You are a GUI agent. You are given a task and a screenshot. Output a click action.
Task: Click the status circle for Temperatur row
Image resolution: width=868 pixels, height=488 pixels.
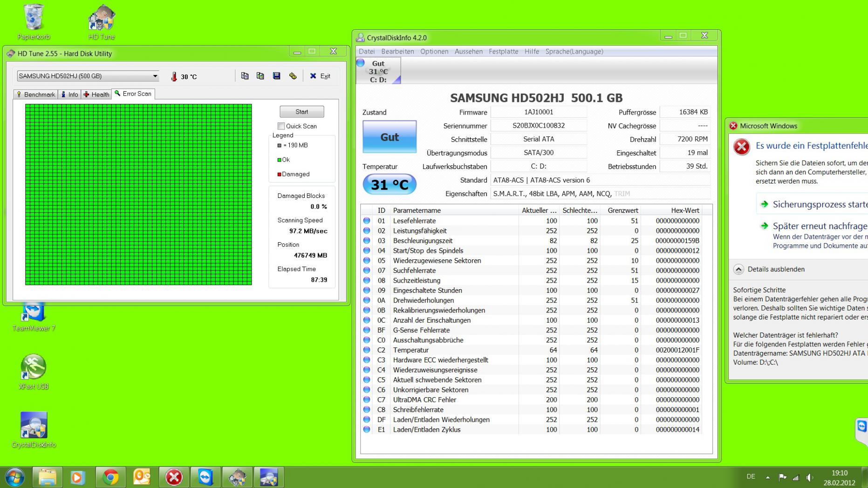point(367,350)
